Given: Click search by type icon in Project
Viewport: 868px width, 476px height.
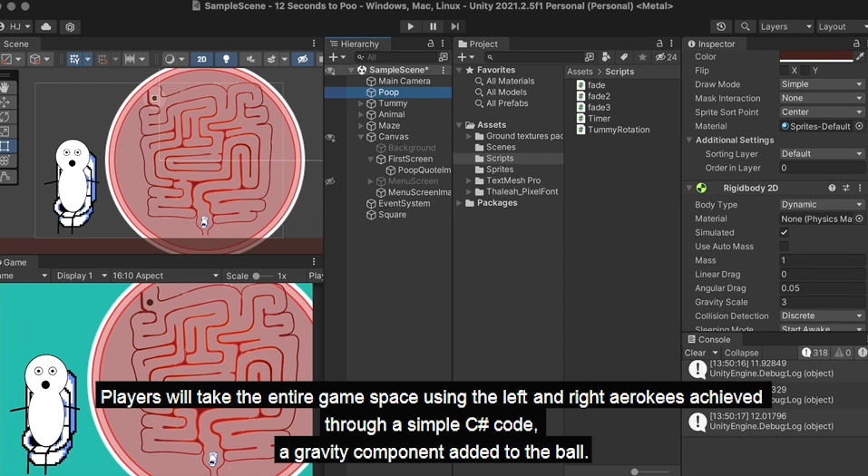Looking at the screenshot, I should pyautogui.click(x=606, y=57).
